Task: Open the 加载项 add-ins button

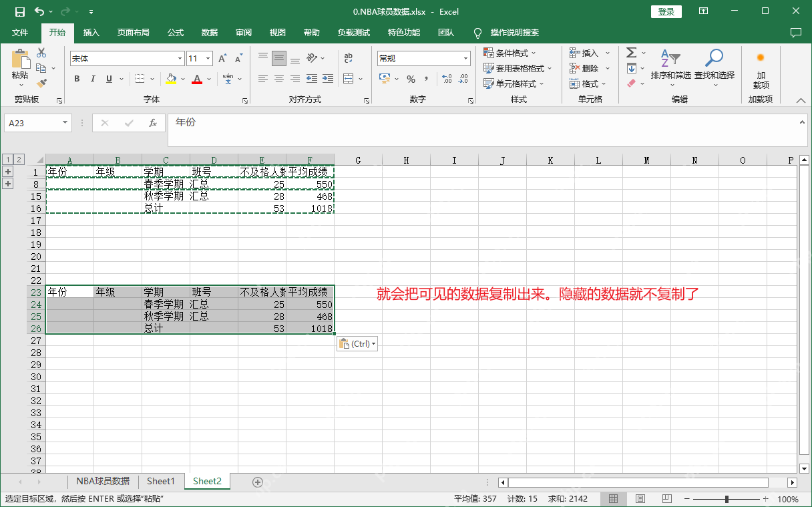Action: coord(761,70)
